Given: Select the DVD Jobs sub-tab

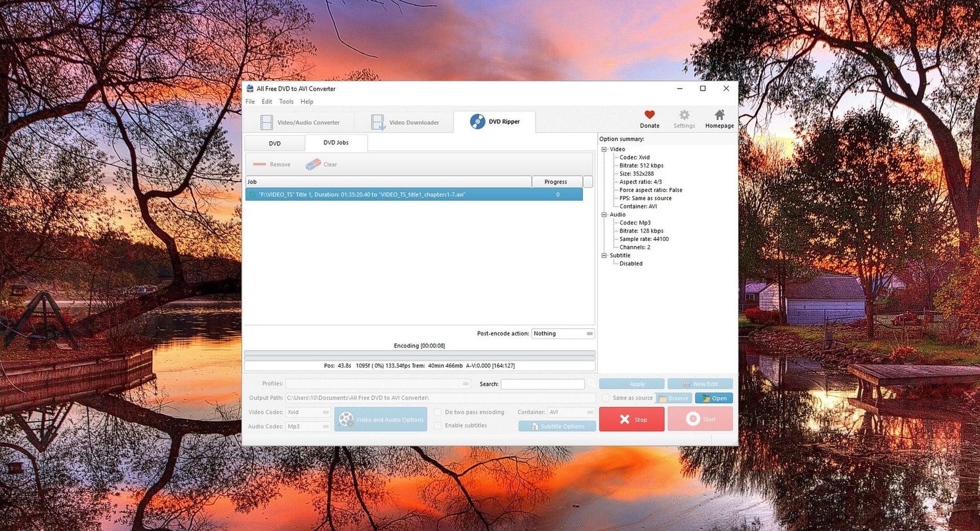Looking at the screenshot, I should coord(336,142).
